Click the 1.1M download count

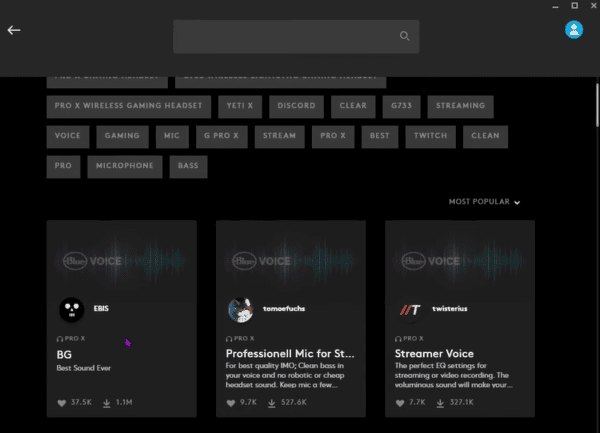(124, 402)
